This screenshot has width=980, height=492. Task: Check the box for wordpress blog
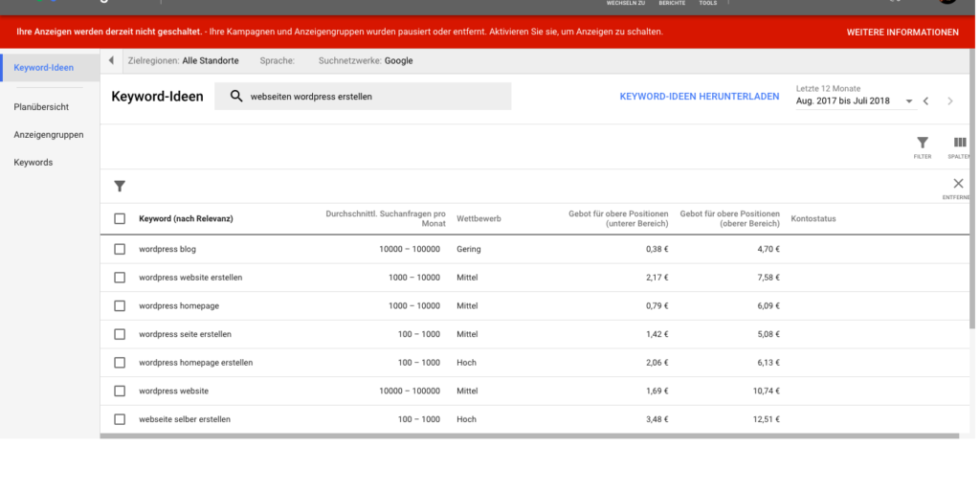click(x=120, y=249)
